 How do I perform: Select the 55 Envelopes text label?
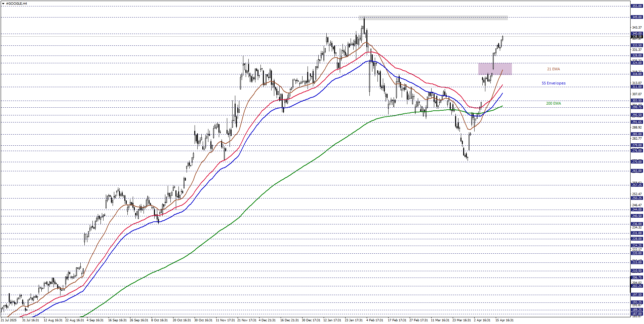tap(553, 83)
